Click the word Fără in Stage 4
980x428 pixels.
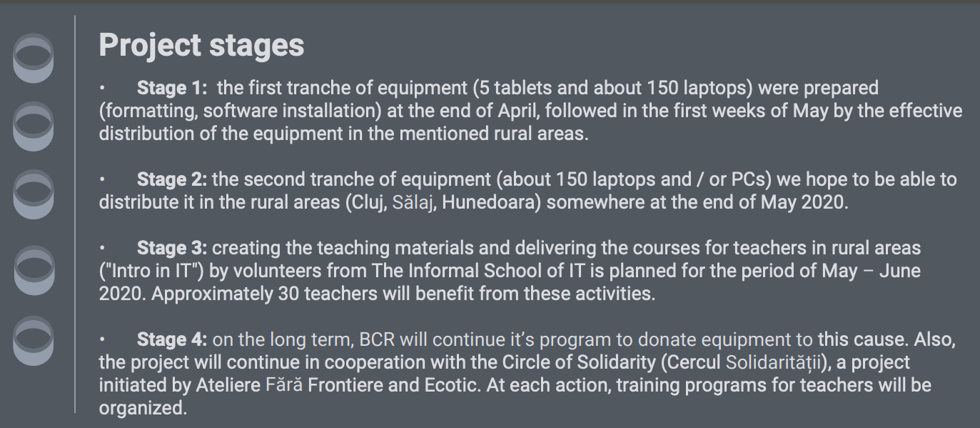[x=283, y=385]
